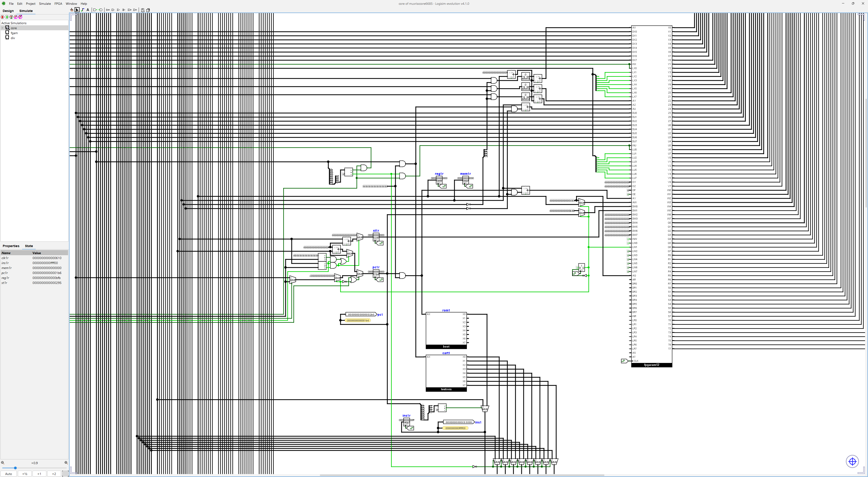Screen dimensions: 868x477
Task: Click the mem1r row in State table
Action: coord(34,268)
